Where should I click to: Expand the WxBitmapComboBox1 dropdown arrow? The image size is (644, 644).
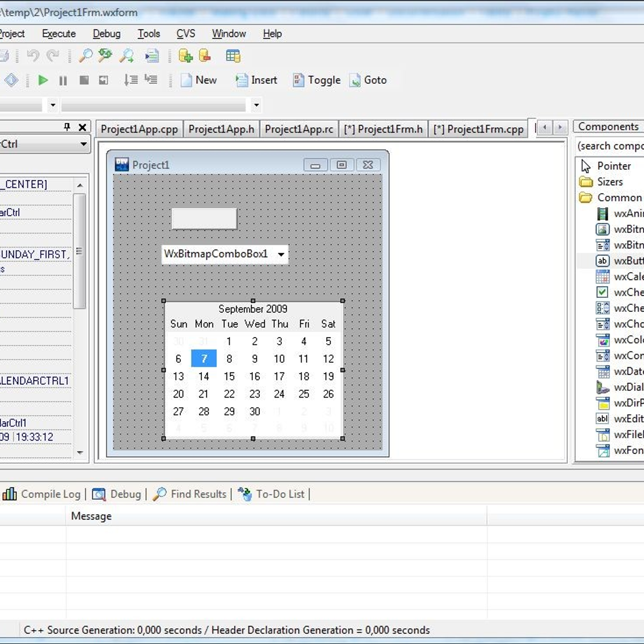[281, 254]
